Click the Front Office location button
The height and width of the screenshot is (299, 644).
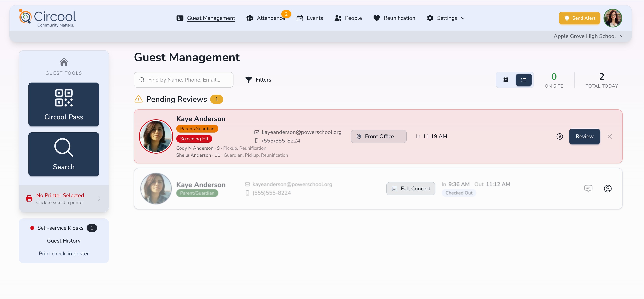[378, 136]
